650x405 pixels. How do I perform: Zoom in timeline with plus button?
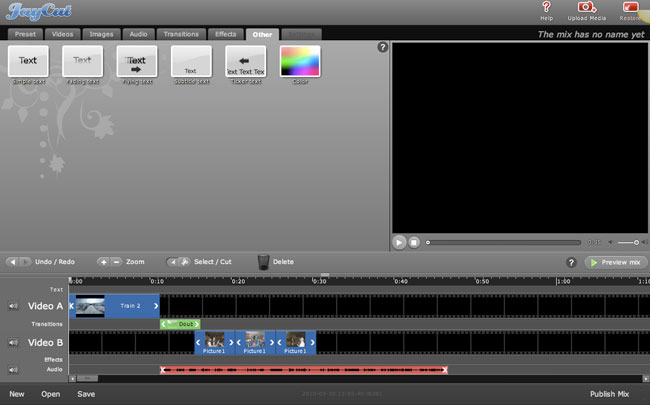103,262
